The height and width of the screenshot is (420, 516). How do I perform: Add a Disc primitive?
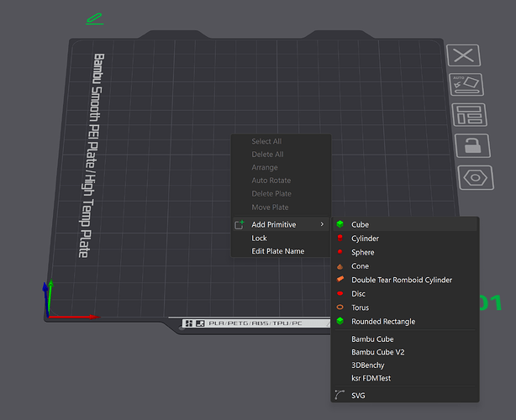pyautogui.click(x=405, y=294)
